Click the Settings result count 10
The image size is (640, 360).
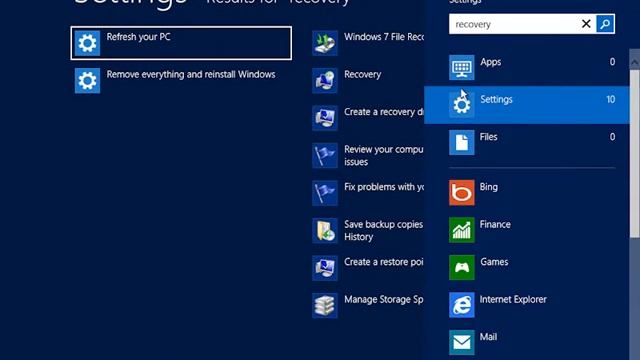tap(611, 99)
